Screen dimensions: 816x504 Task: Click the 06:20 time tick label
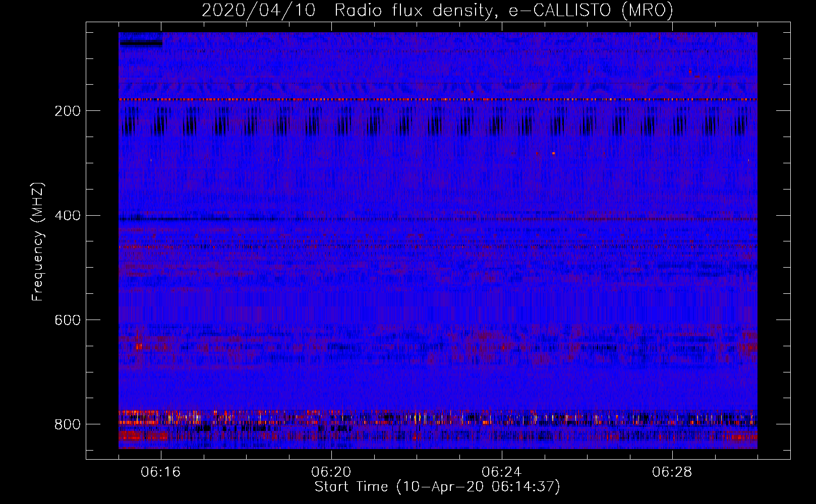[x=331, y=472]
